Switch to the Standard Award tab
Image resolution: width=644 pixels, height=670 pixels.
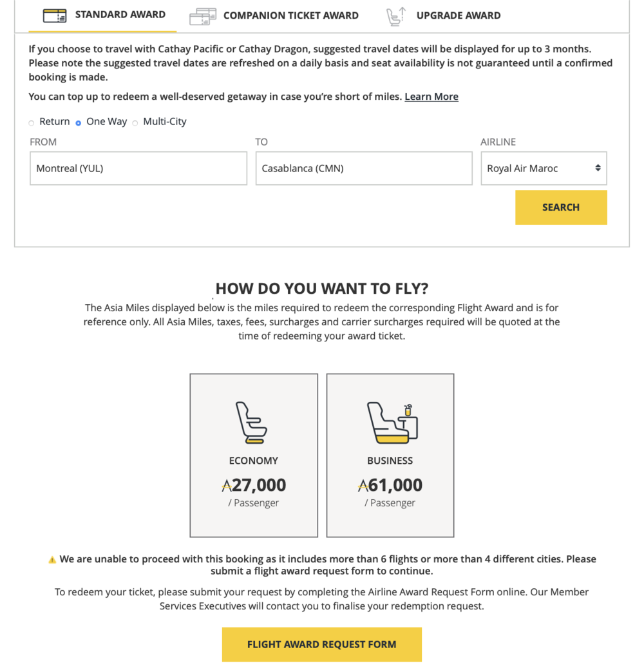point(120,15)
